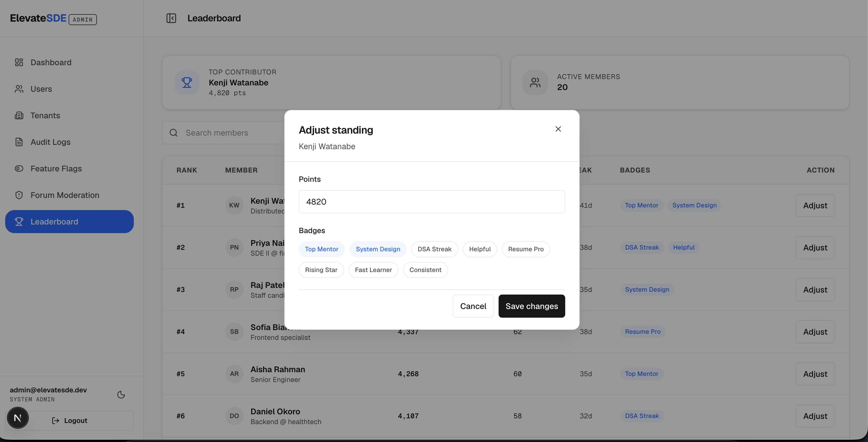This screenshot has width=868, height=442.
Task: Click the AR avatar for Aisha Rahman
Action: tap(234, 374)
